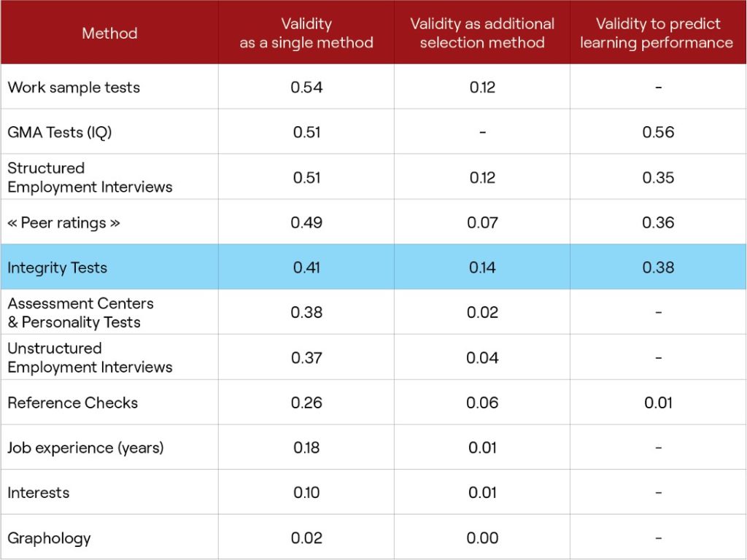
Task: Click the Interests row label
Action: (36, 492)
